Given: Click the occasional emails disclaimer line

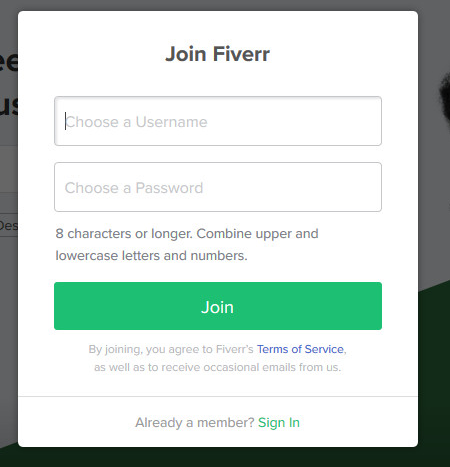Looking at the screenshot, I should (x=217, y=367).
